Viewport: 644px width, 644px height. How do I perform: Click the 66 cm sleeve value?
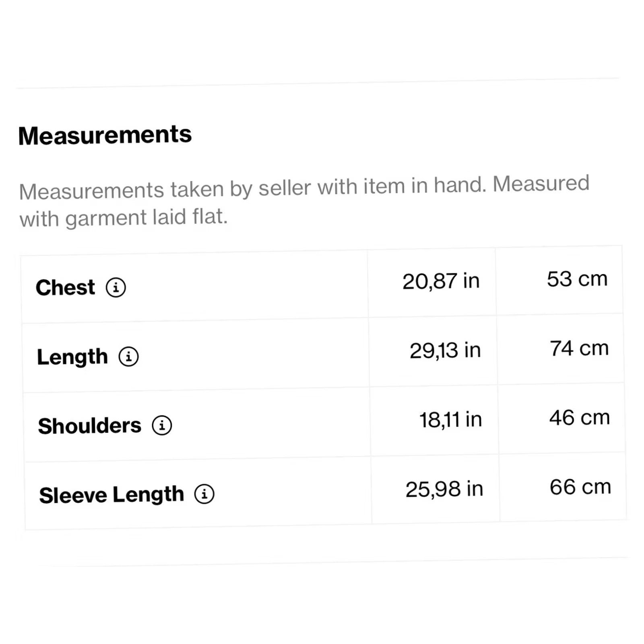(x=580, y=487)
